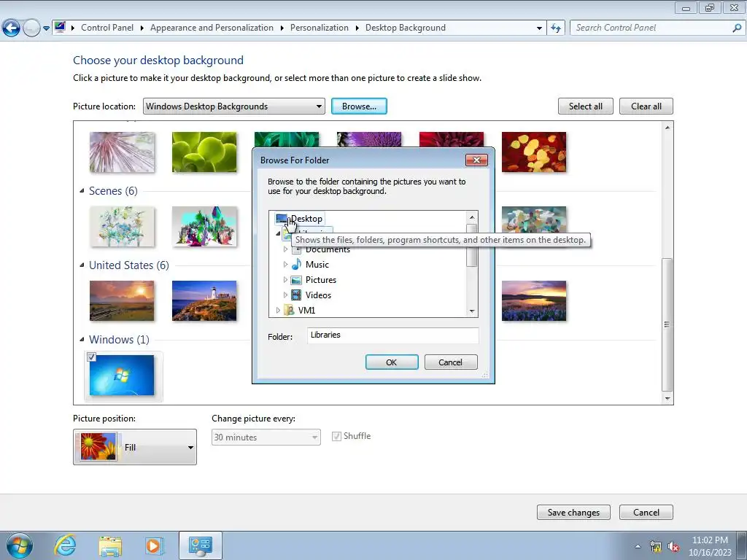Click the search magnifier icon
The image size is (747, 560).
point(737,28)
